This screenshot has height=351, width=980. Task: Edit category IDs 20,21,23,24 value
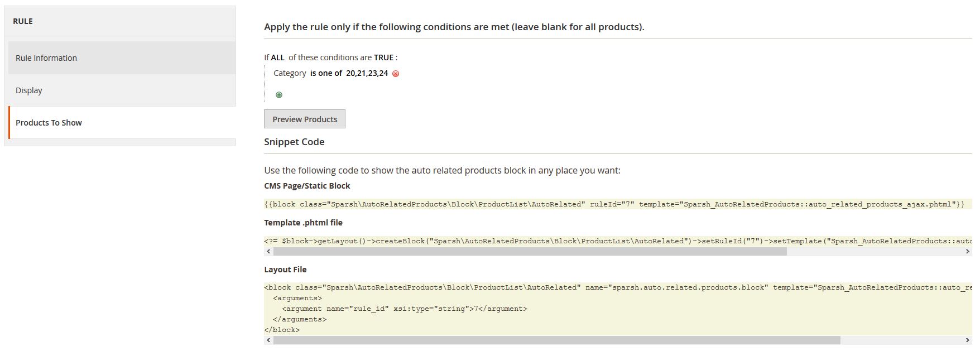point(367,73)
